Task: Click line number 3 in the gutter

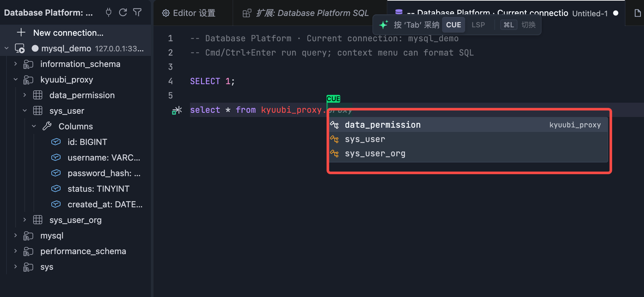Action: click(170, 67)
